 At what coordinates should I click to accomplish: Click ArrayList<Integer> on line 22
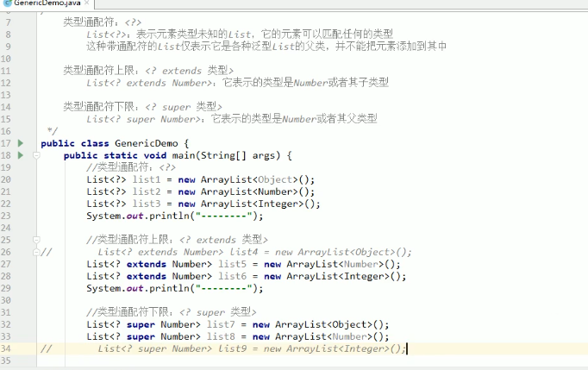tap(252, 204)
